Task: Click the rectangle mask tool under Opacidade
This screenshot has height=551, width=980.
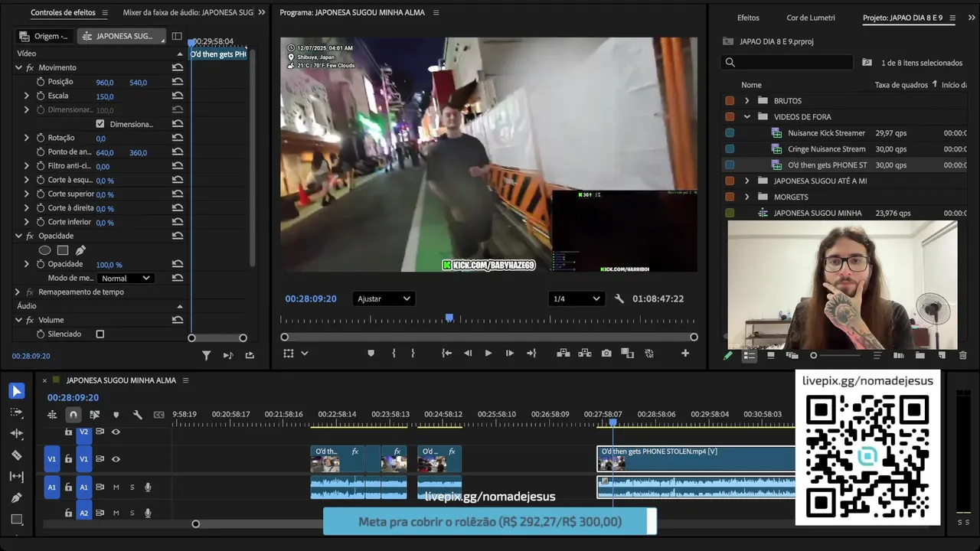Action: (x=63, y=250)
